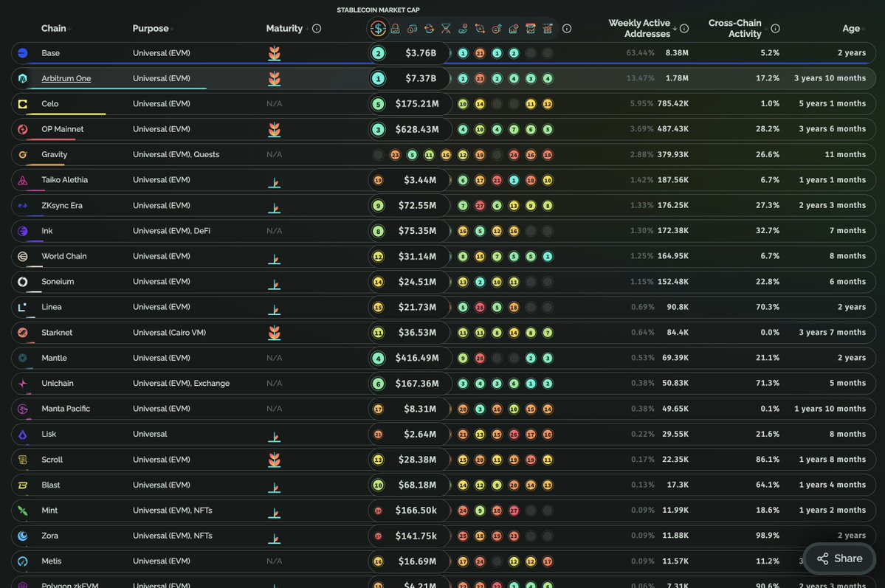885x588 pixels.
Task: Select the Stablecoin Market Cap dollar icon
Action: (378, 28)
